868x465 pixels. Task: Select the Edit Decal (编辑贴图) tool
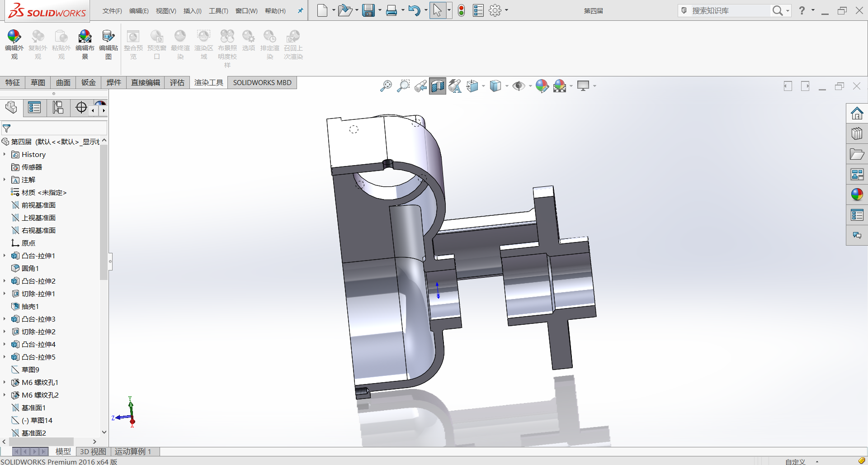click(x=108, y=44)
